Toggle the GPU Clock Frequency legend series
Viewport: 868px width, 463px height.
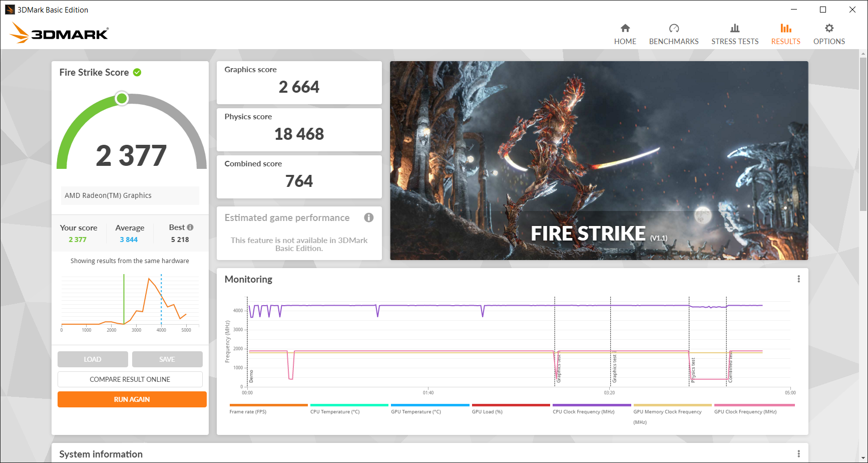coord(753,409)
